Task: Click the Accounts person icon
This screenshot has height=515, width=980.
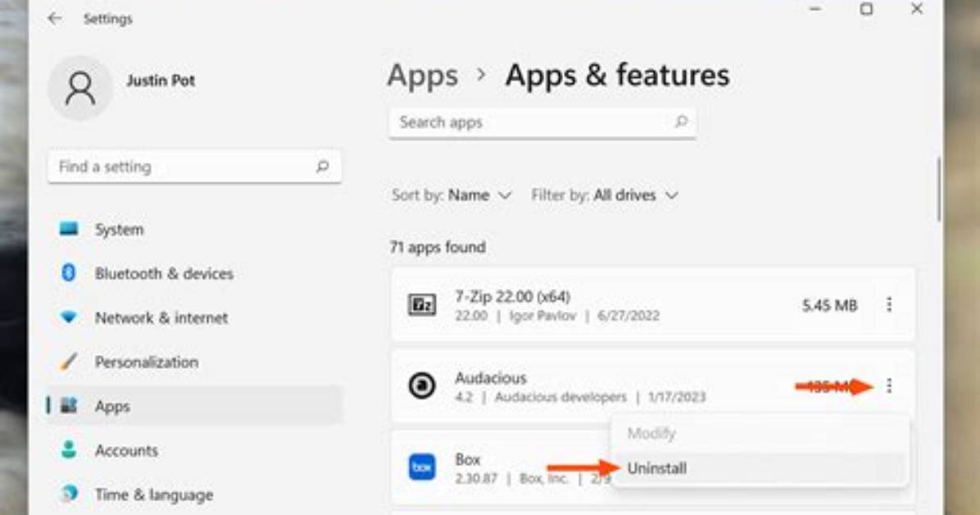Action: click(69, 449)
